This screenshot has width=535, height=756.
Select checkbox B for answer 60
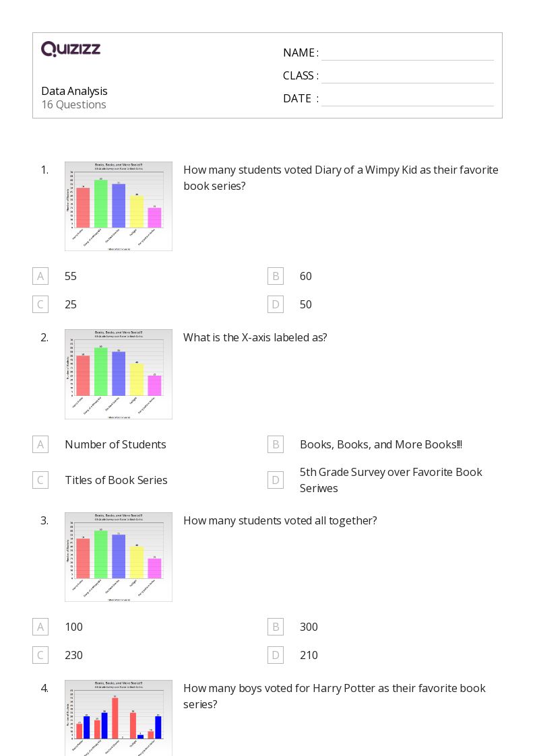pos(276,276)
